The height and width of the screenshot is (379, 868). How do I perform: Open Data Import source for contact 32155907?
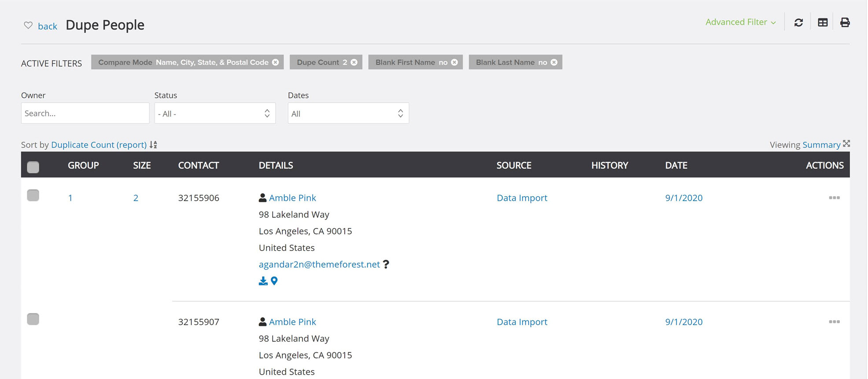tap(522, 322)
